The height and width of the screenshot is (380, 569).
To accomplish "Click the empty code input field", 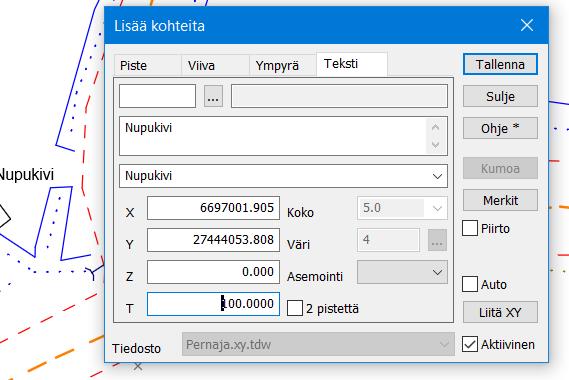I will pos(157,96).
